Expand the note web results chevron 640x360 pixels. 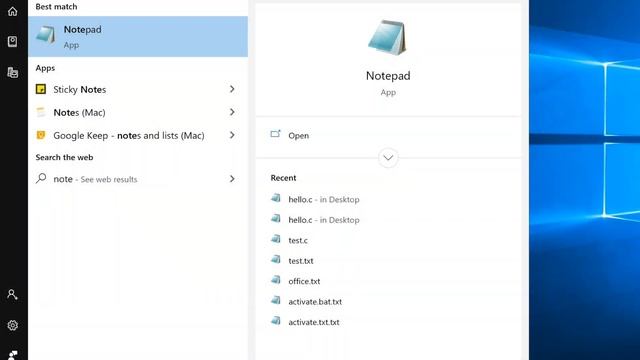coord(232,179)
